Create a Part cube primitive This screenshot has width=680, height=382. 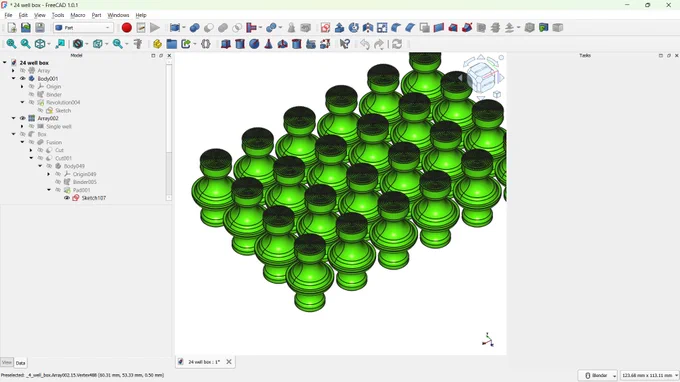click(226, 44)
